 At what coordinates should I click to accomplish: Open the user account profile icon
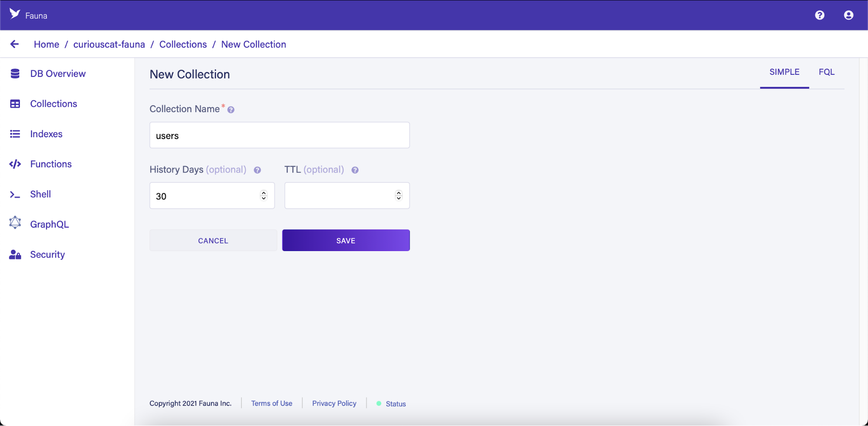[848, 15]
